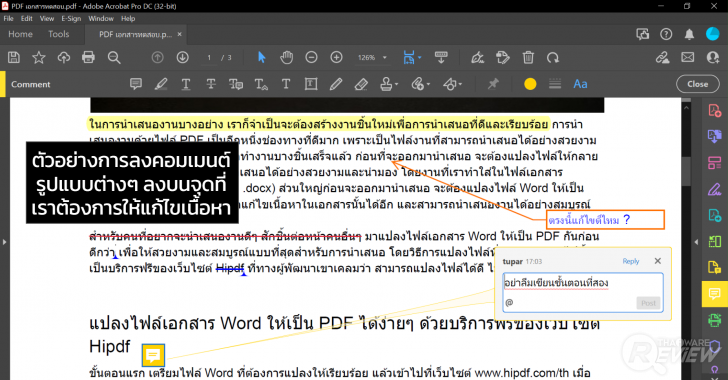This screenshot has height=380, width=728.
Task: Switch to the Home tab
Action: [20, 34]
